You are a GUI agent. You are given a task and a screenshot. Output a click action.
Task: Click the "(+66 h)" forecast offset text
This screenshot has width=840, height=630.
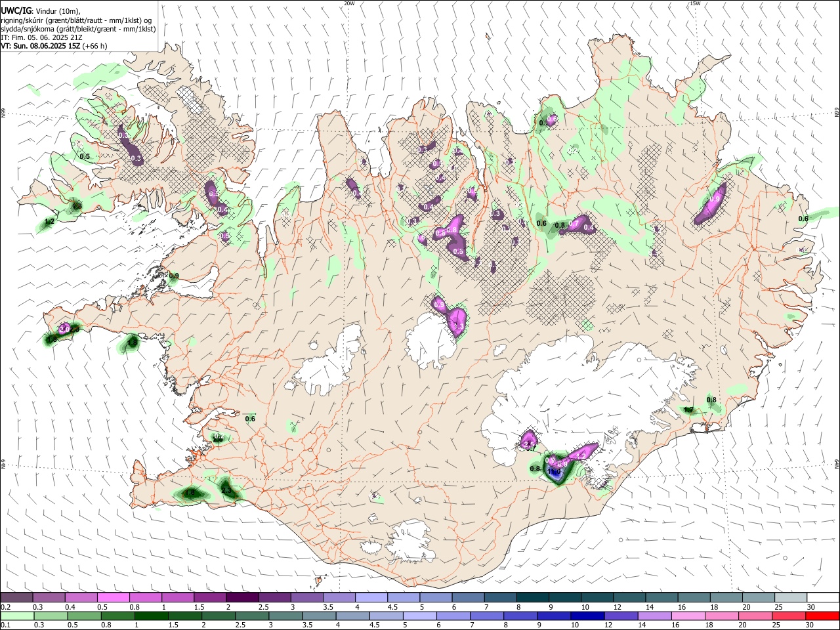click(x=95, y=46)
